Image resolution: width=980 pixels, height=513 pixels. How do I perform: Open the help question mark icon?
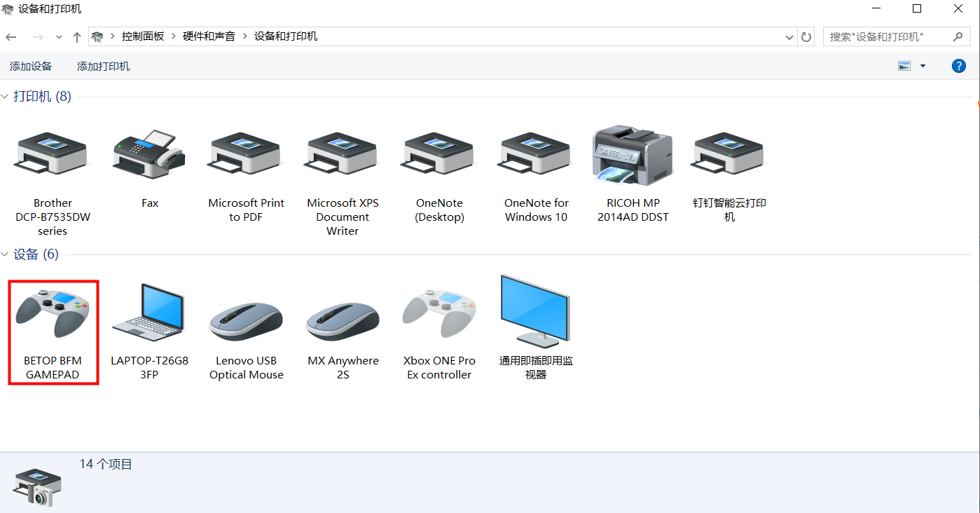[958, 66]
